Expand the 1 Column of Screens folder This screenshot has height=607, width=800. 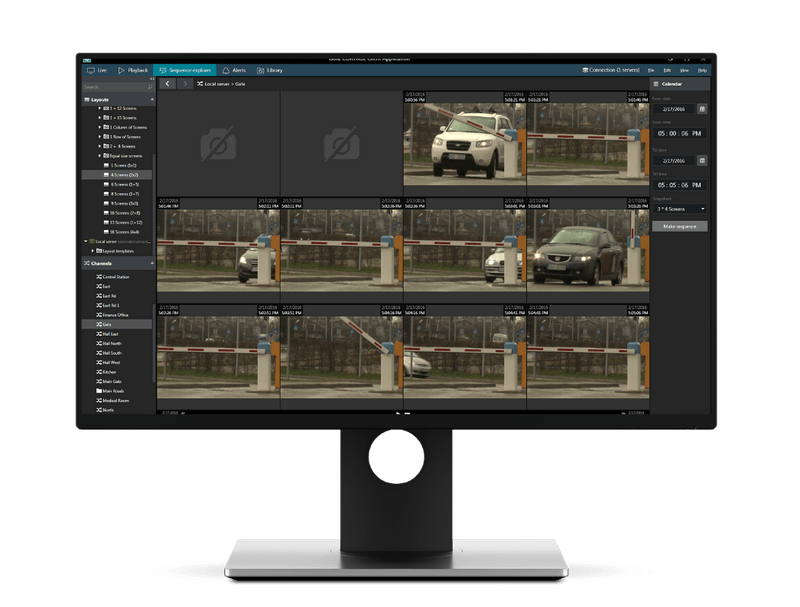pos(99,128)
